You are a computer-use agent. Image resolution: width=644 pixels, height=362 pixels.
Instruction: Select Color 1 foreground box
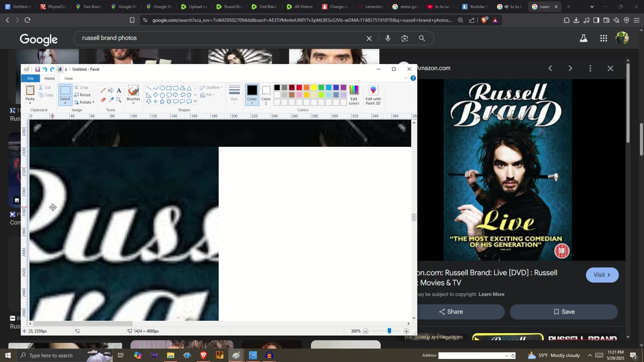point(252,95)
